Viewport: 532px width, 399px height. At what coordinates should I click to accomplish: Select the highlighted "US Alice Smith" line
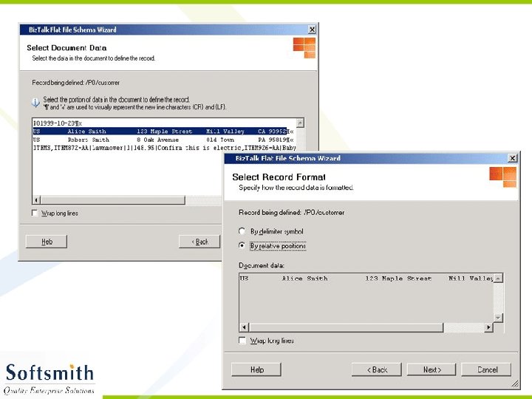coord(163,132)
